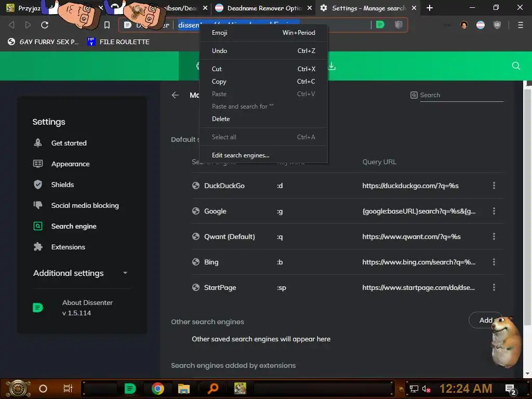Open Task View on the taskbar
532x399 pixels.
click(68, 389)
